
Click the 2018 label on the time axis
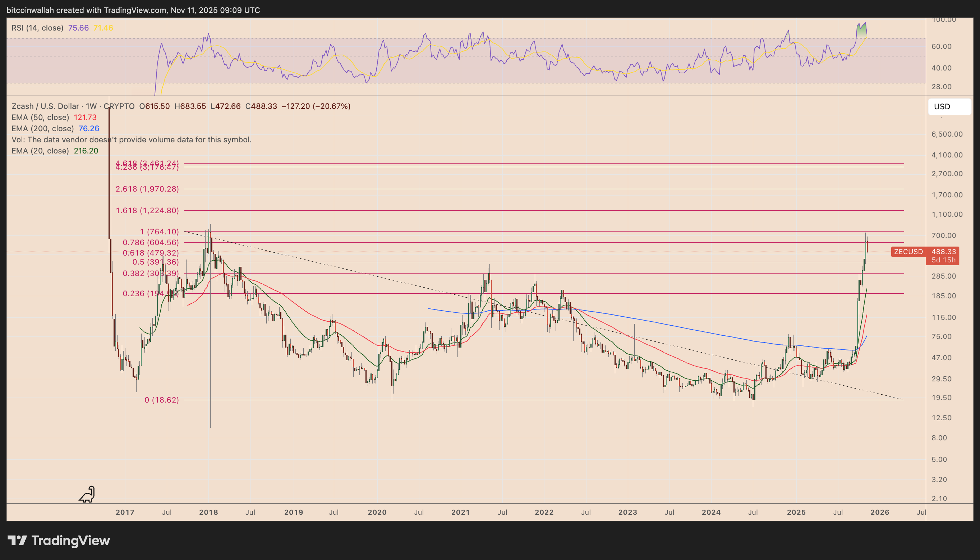[x=208, y=512]
